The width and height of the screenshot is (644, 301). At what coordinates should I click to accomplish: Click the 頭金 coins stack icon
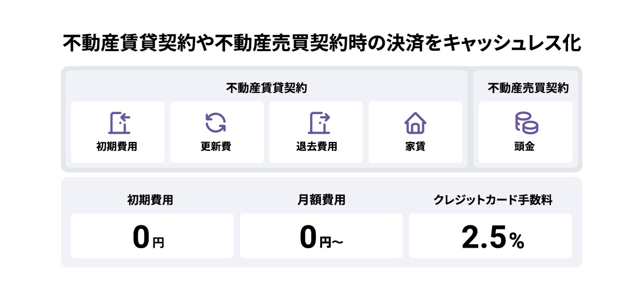pos(526,123)
